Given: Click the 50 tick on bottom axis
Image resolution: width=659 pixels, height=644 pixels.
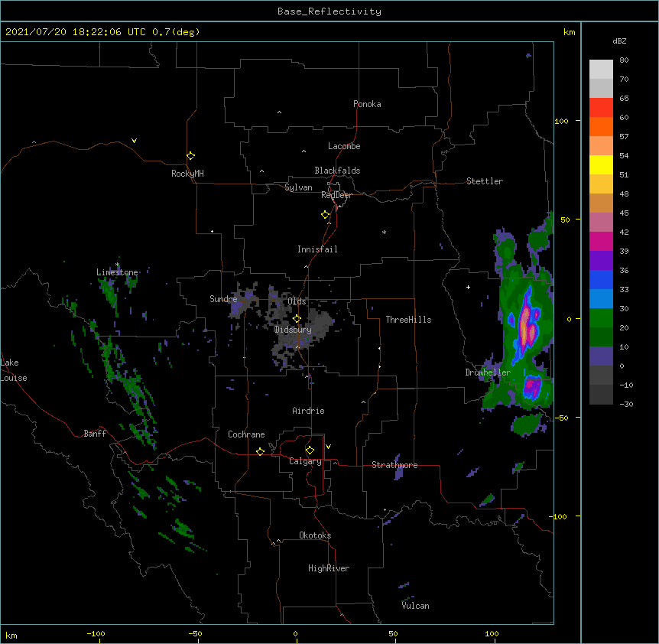Looking at the screenshot, I should 393,633.
